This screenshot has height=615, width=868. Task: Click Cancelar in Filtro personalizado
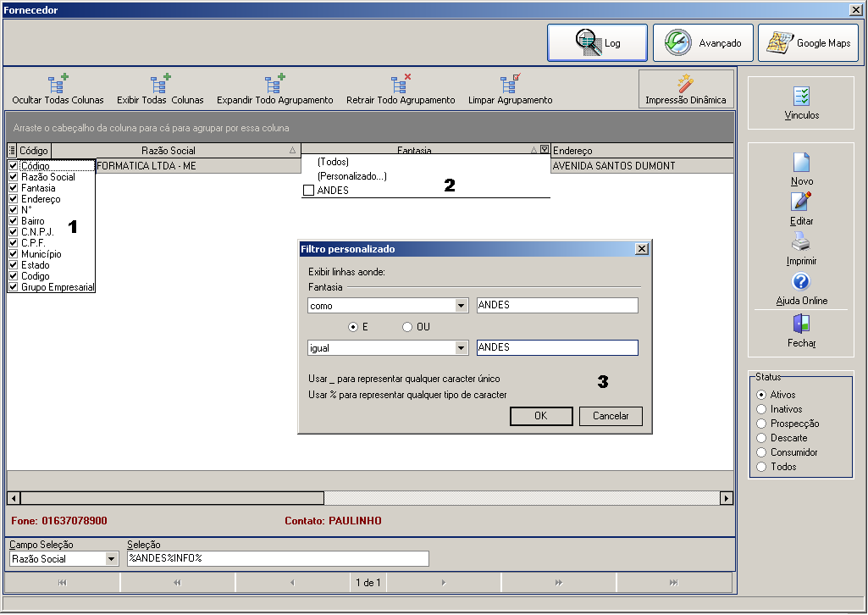click(x=611, y=416)
